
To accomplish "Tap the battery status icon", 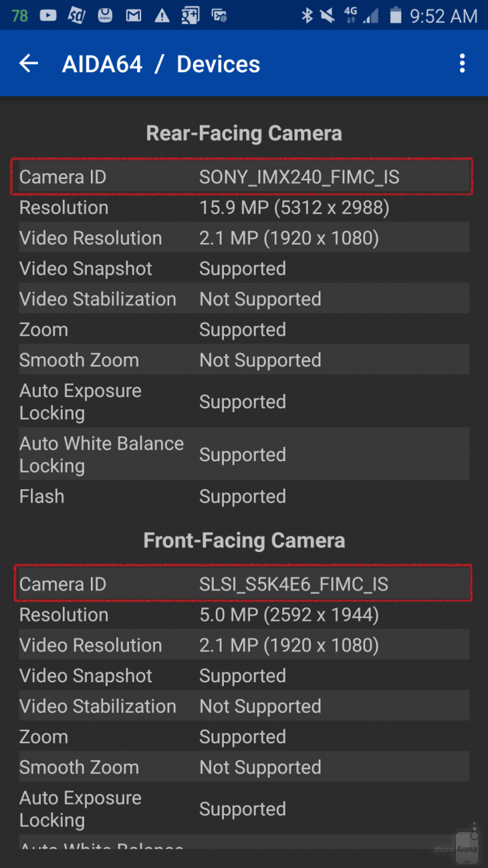I will click(x=396, y=15).
